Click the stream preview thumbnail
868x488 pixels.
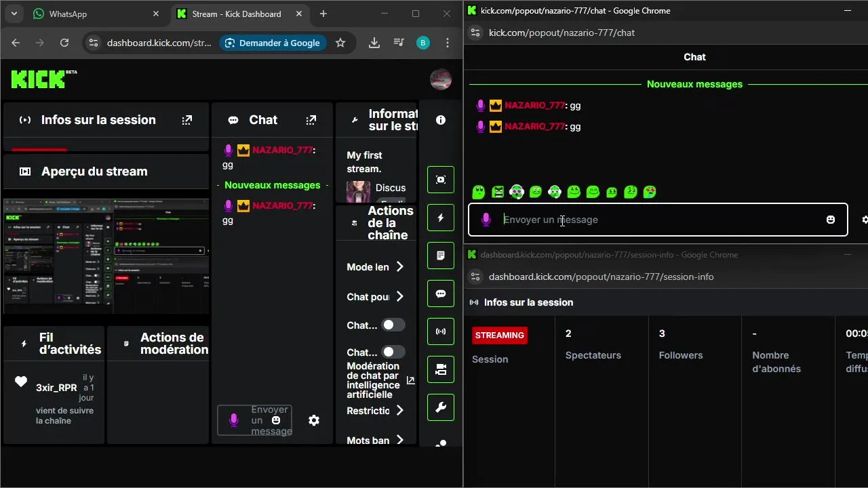pos(106,256)
